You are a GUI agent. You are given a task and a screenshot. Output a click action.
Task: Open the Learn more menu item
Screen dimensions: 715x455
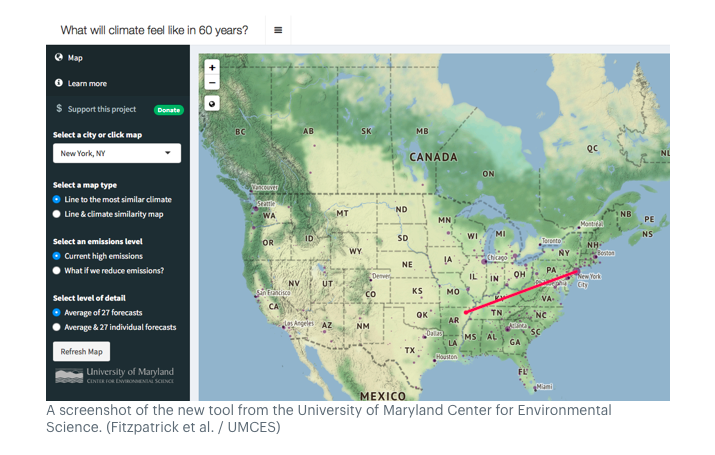87,83
